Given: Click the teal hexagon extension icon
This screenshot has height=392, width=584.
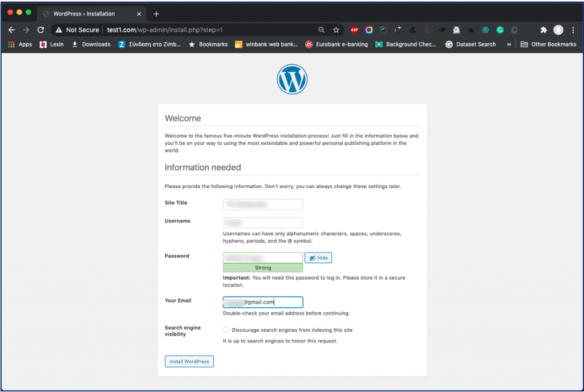Looking at the screenshot, I should coord(485,30).
